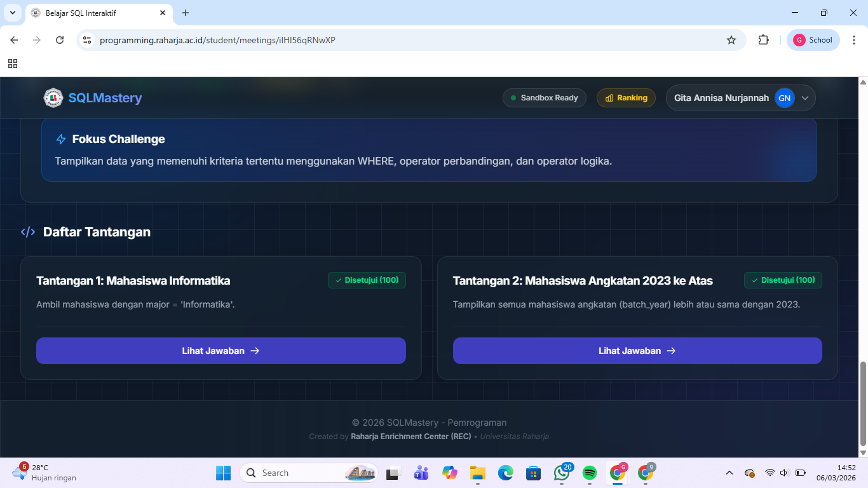
Task: Bookmark this page with the star icon
Action: (731, 40)
